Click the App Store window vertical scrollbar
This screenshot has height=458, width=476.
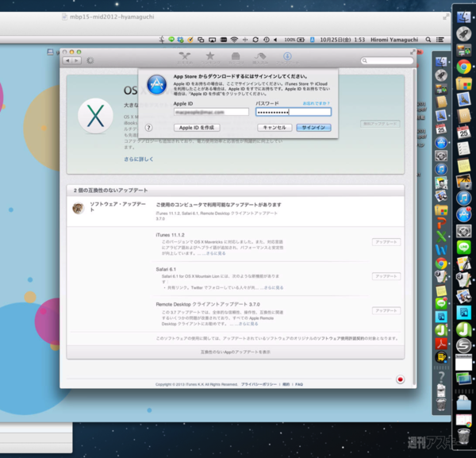point(414,228)
